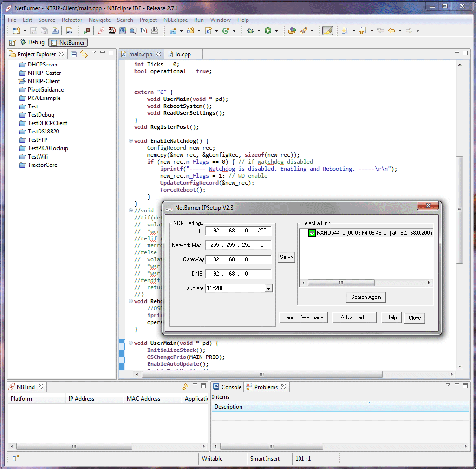Switch to the Console tab
The image size is (476, 469).
coord(228,387)
